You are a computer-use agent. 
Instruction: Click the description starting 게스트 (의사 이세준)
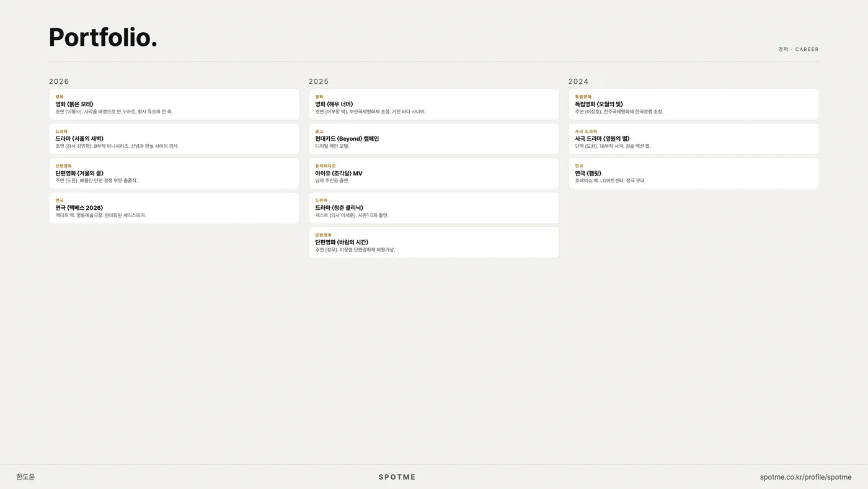click(x=352, y=215)
